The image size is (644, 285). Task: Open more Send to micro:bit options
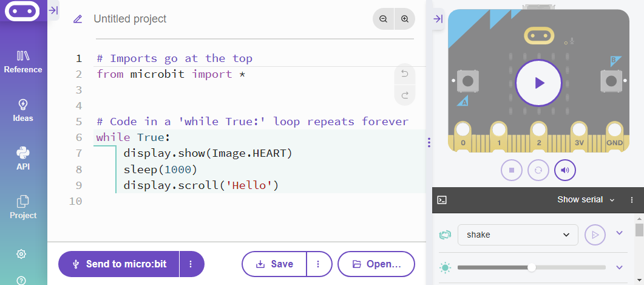point(191,264)
